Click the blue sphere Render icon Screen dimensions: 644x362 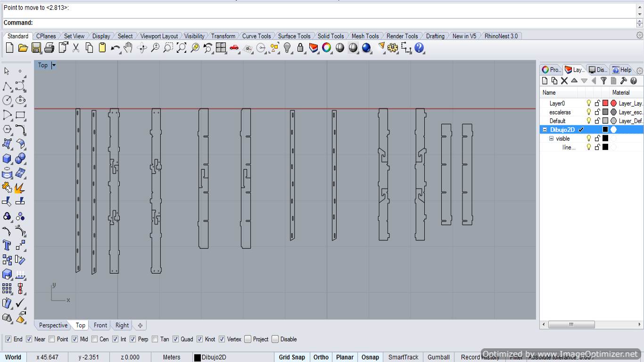366,48
